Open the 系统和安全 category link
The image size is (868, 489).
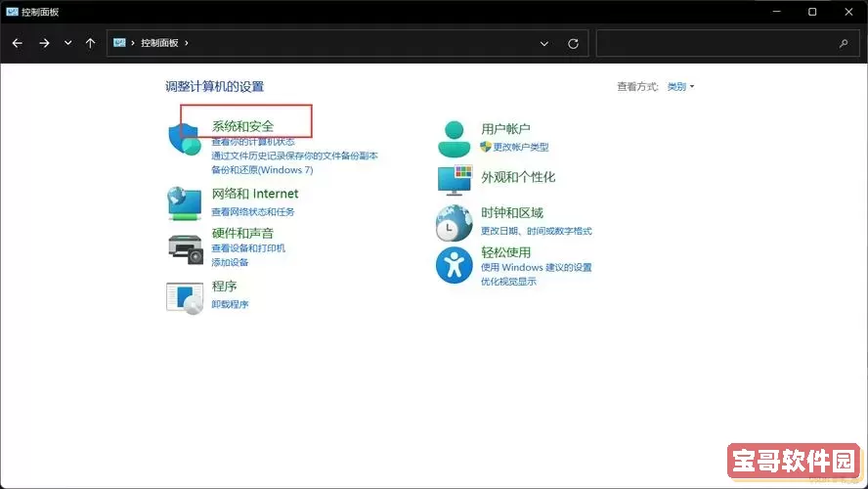point(242,126)
